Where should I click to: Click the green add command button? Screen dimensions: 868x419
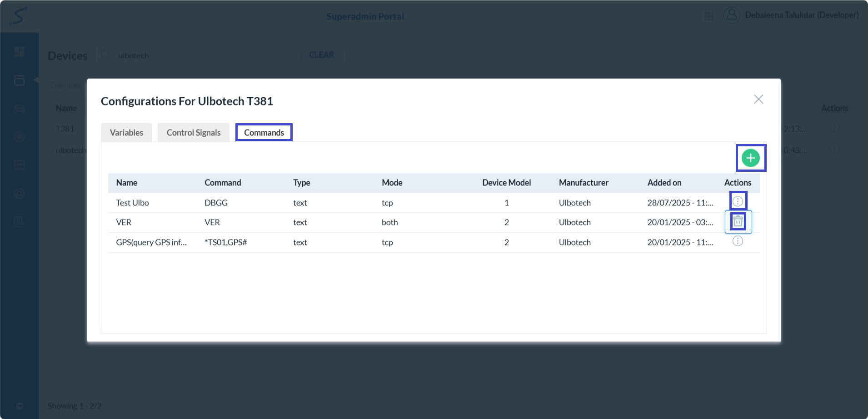point(750,158)
